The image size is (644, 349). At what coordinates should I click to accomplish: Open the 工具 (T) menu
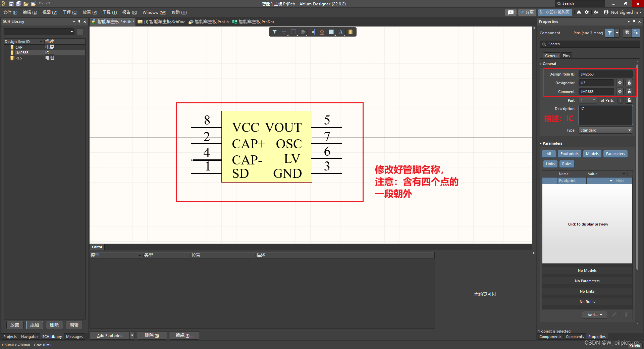pyautogui.click(x=110, y=12)
